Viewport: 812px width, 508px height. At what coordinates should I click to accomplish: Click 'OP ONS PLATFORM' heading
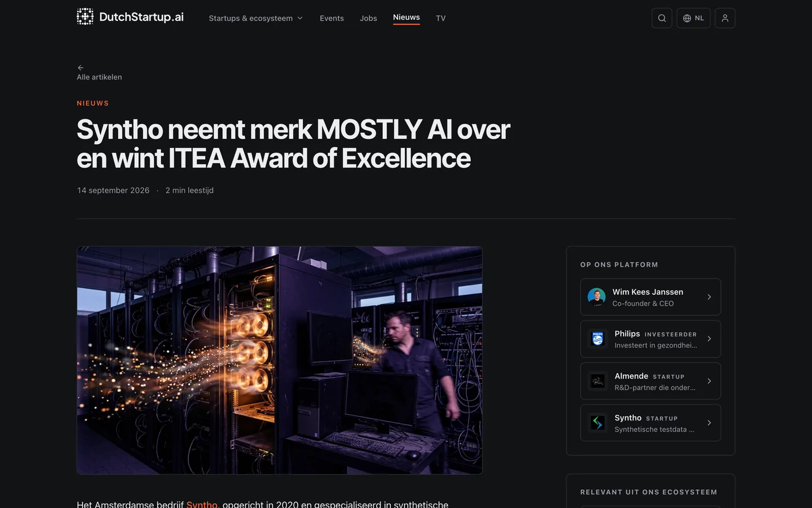(619, 265)
